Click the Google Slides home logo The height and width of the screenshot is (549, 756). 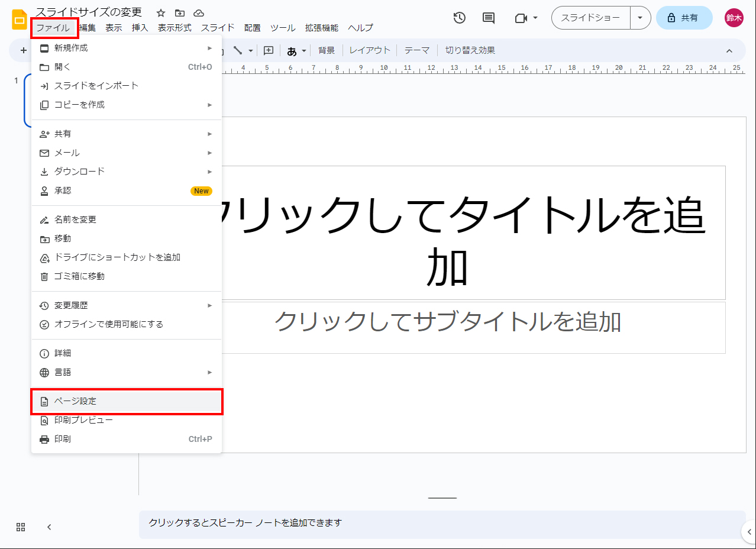tap(20, 20)
